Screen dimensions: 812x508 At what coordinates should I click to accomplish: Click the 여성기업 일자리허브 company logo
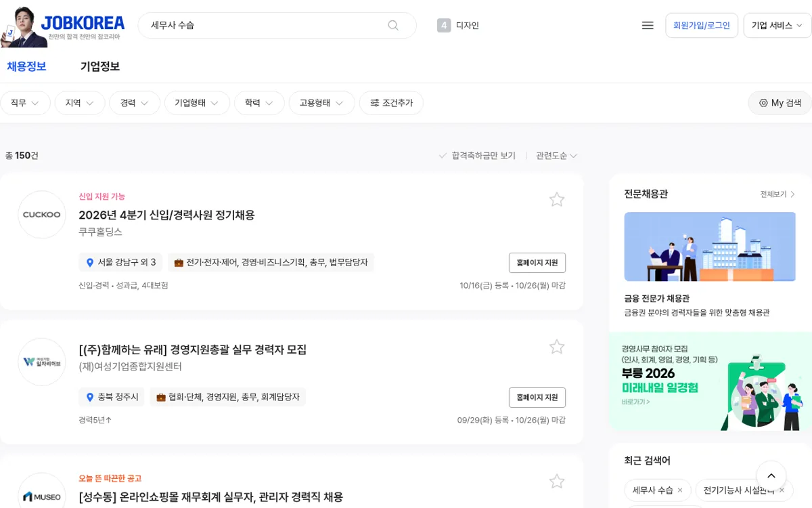42,362
